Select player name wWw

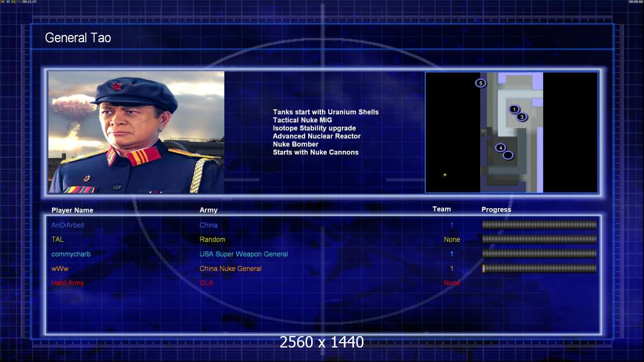tap(60, 269)
